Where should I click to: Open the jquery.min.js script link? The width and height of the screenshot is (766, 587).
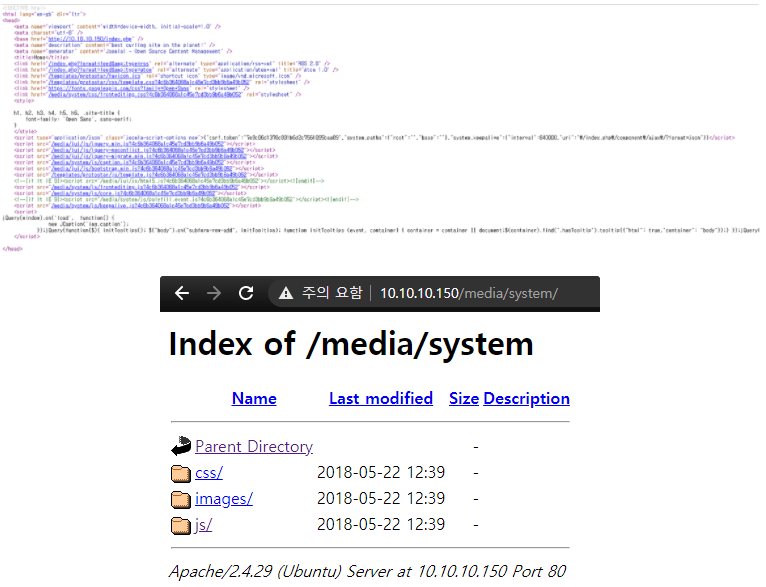coord(137,144)
